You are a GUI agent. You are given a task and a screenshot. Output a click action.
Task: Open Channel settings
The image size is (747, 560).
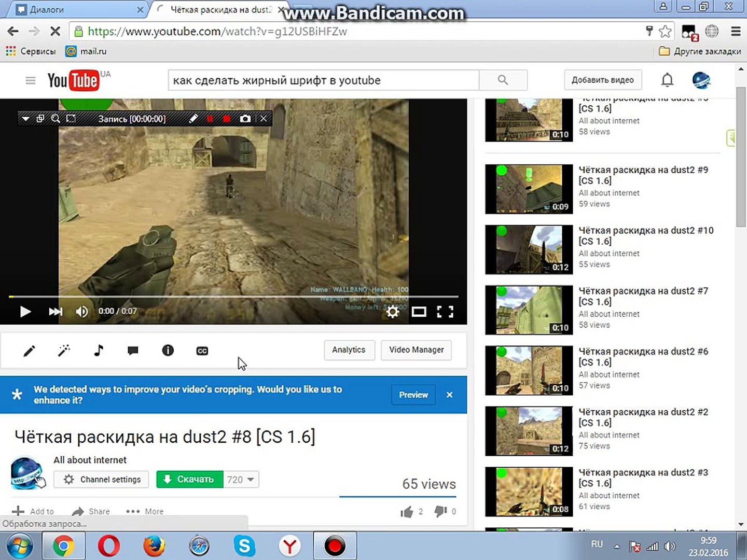(x=101, y=480)
